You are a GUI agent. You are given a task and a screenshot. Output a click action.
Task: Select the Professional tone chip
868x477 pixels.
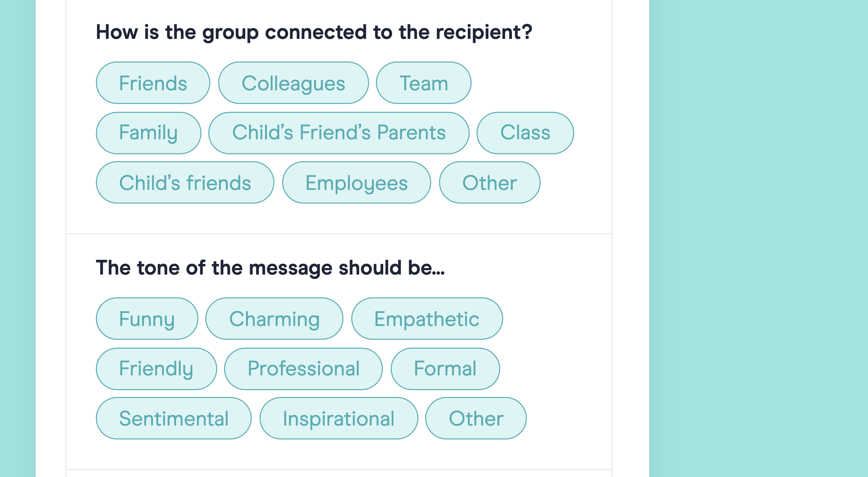point(303,368)
